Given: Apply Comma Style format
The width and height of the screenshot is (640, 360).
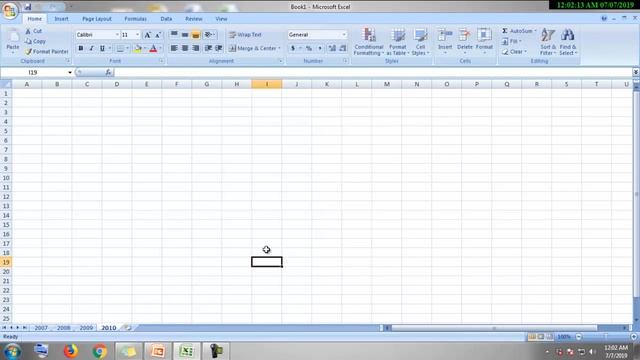Looking at the screenshot, I should [x=320, y=48].
